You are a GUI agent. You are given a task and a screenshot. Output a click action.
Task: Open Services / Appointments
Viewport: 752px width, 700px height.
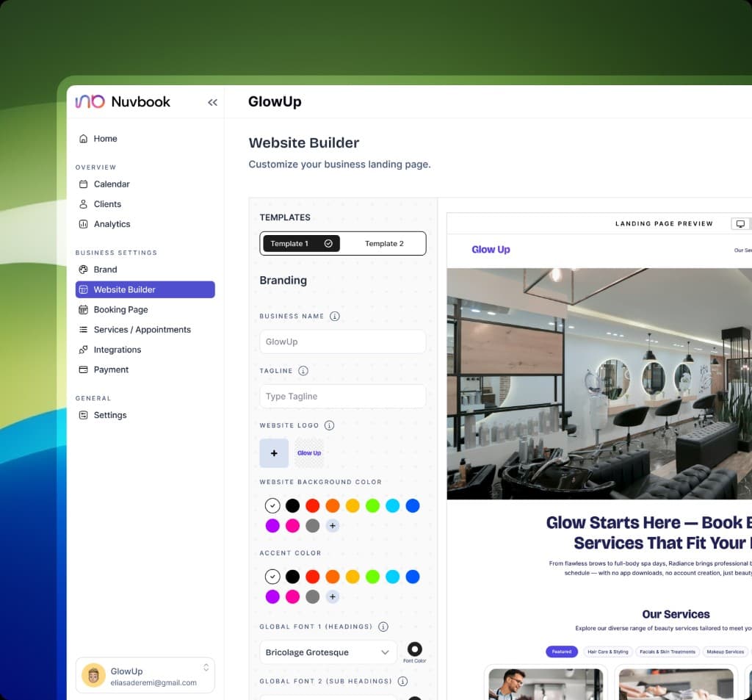pos(145,330)
